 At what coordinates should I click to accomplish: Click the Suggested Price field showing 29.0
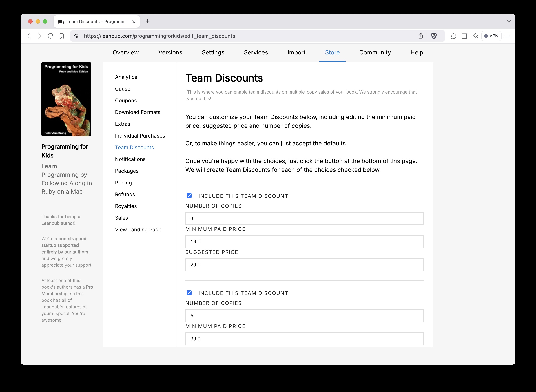click(x=304, y=265)
